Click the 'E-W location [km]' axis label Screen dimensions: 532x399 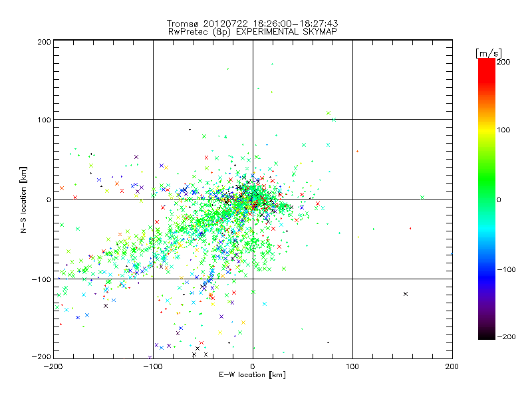[252, 375]
